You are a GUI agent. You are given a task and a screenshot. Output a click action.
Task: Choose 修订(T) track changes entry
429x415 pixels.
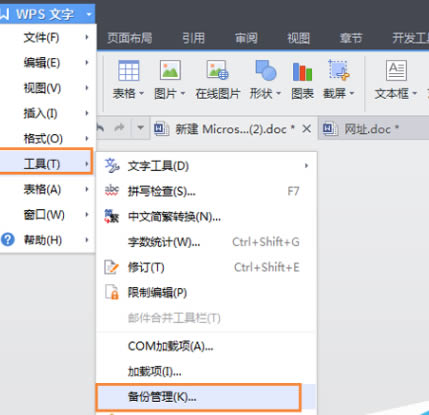[x=207, y=267]
